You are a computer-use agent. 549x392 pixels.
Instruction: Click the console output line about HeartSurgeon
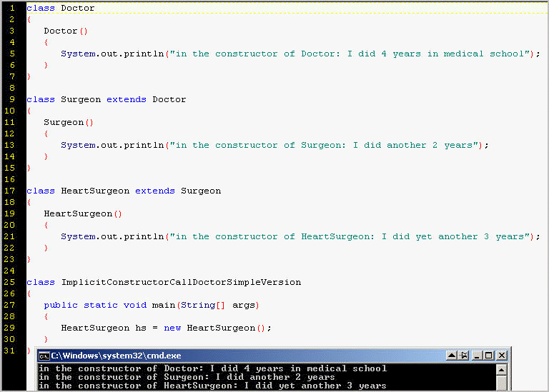click(212, 386)
